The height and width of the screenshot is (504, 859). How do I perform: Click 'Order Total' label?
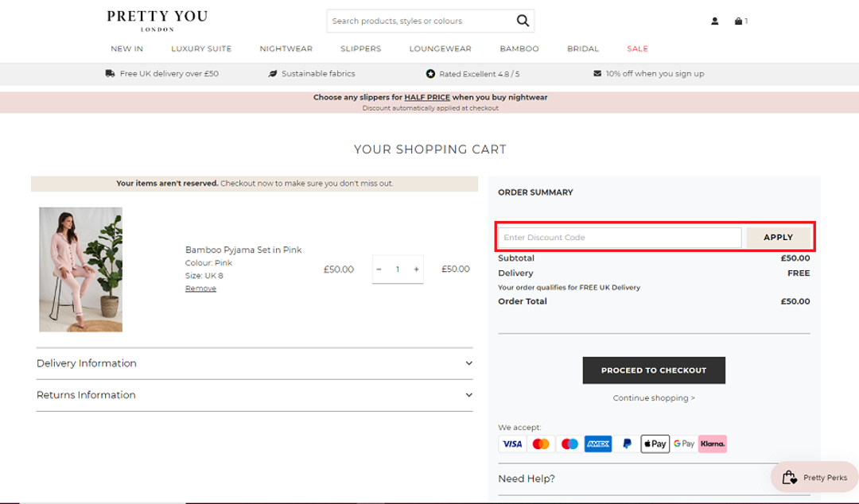522,301
